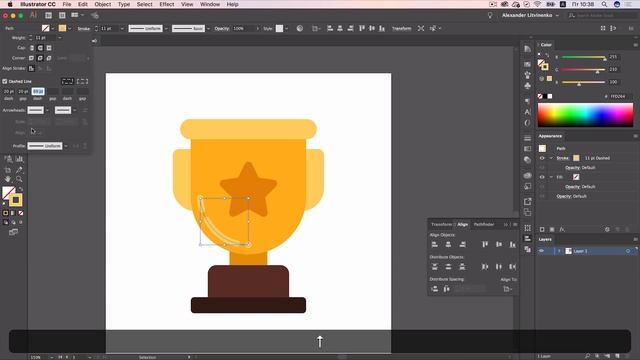Select the Zoom tool
Viewport: 640px width, 360px height.
coord(19,179)
